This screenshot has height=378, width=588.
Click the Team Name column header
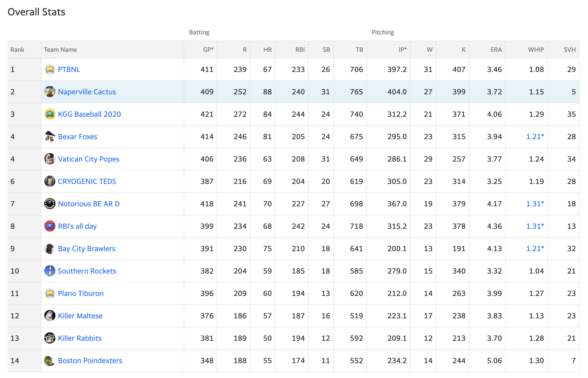(60, 50)
